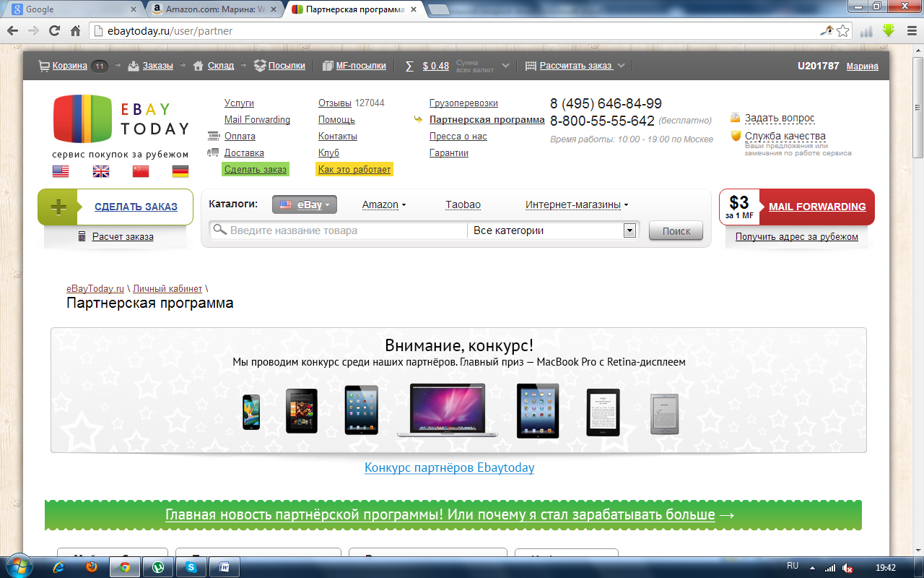
Task: Select the USA flag icon under logo
Action: [x=61, y=171]
